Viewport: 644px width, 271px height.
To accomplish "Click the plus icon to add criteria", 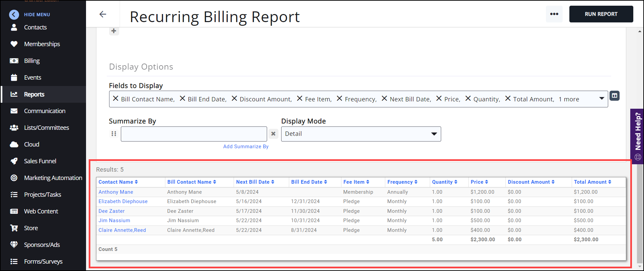I will tap(114, 31).
